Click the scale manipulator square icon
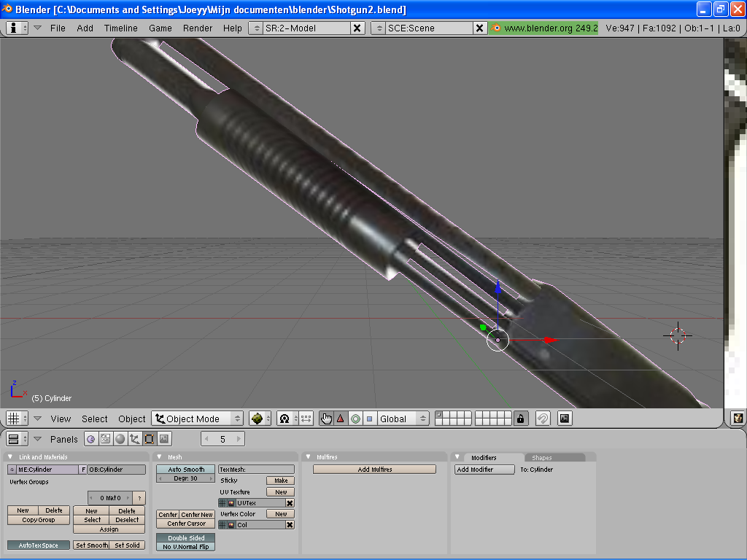The image size is (747, 560). 369,419
